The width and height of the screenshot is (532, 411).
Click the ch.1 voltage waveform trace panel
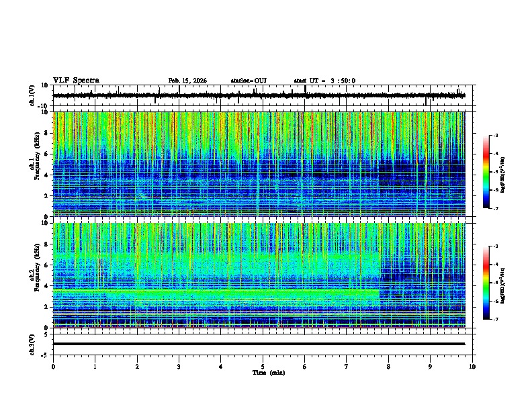coord(264,95)
